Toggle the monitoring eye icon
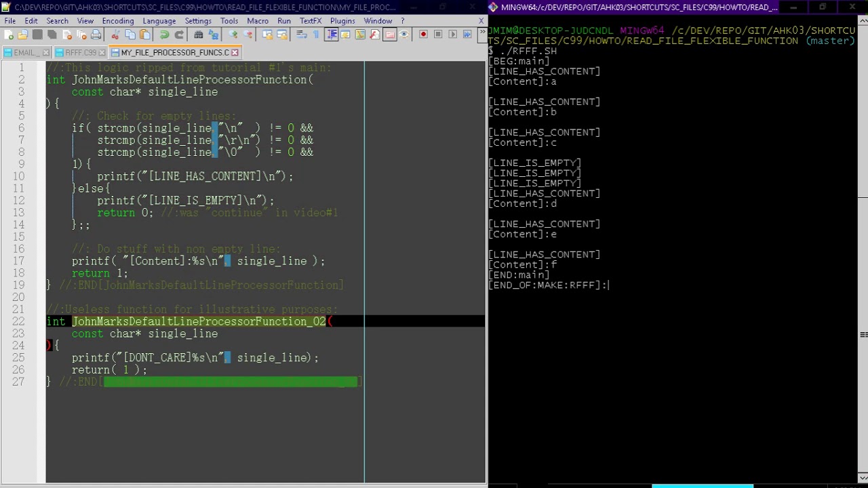 404,35
